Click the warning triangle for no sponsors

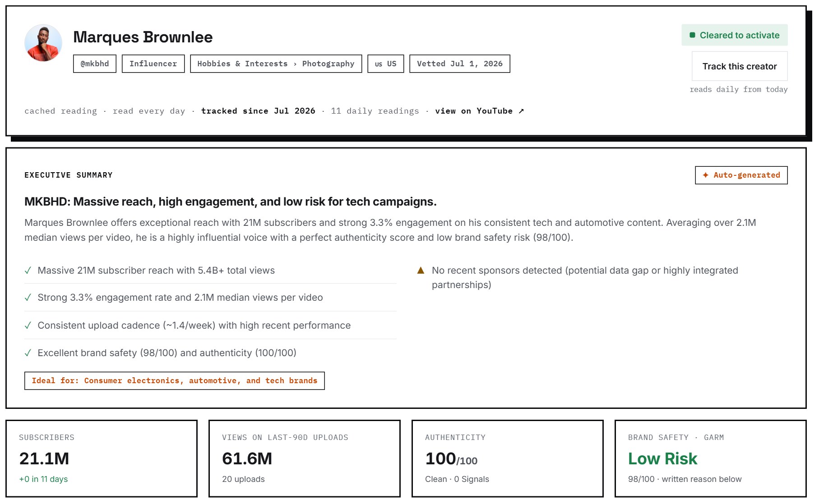pyautogui.click(x=421, y=270)
